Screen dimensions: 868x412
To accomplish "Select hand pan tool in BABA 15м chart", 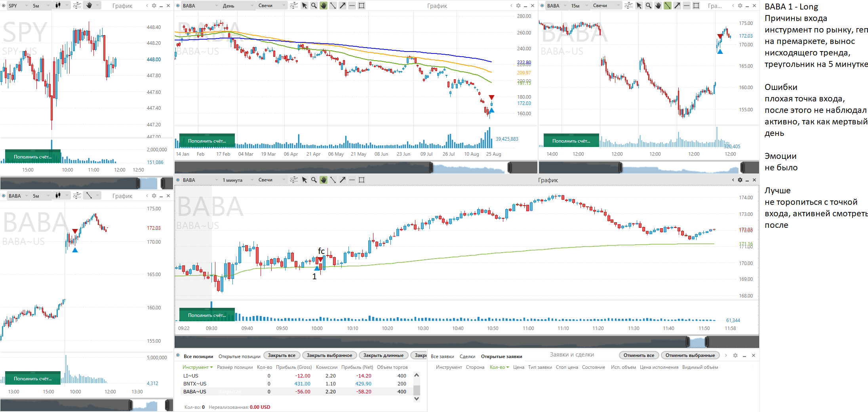I will [658, 6].
